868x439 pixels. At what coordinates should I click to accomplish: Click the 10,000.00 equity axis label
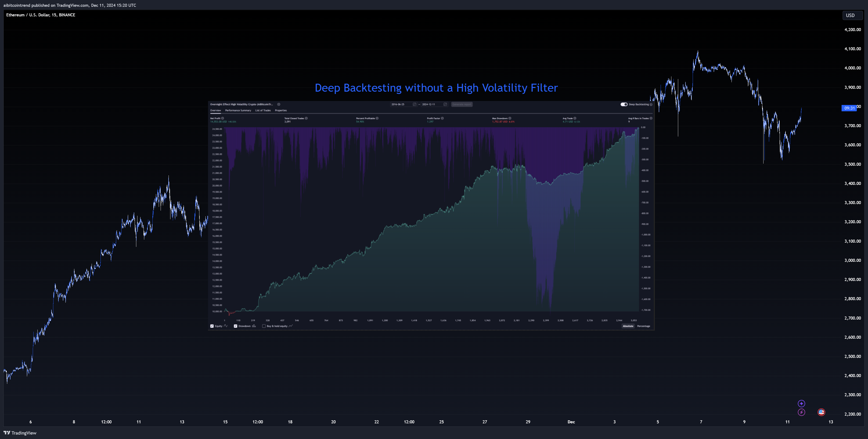coord(217,311)
